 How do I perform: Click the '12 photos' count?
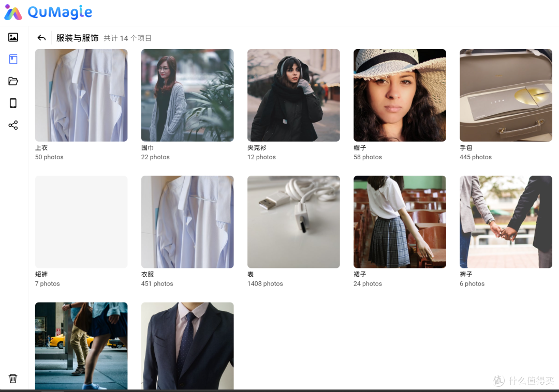262,157
